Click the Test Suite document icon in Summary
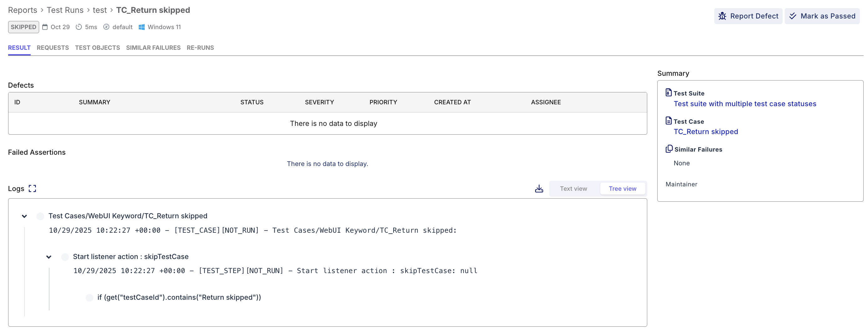The width and height of the screenshot is (868, 332). [x=669, y=92]
